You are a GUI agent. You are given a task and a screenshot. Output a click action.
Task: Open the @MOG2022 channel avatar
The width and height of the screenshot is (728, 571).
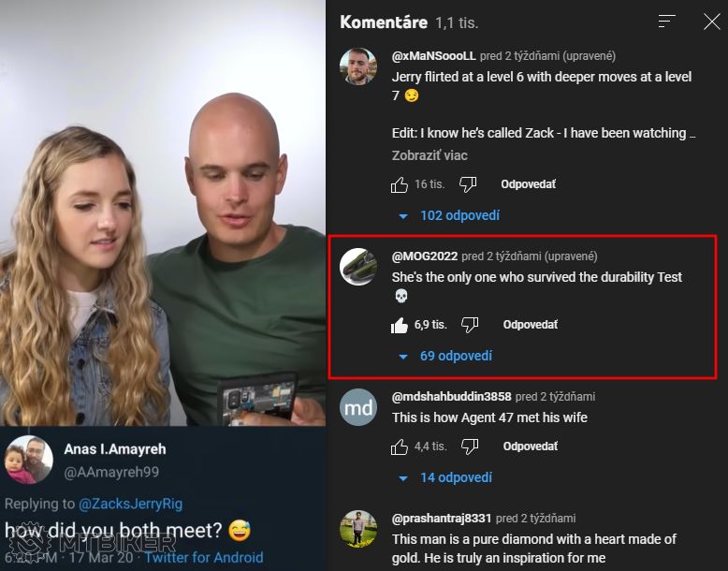357,267
